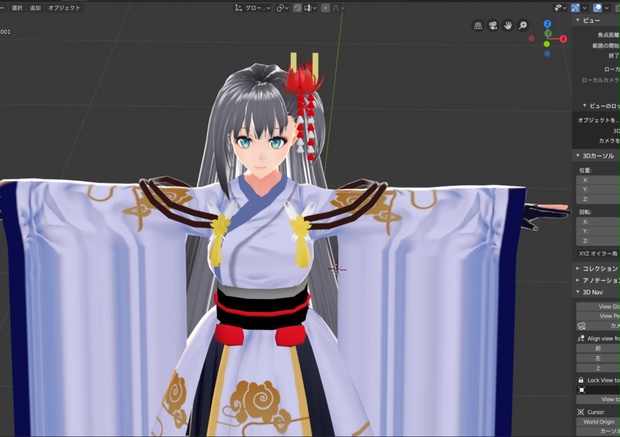Screen dimensions: 620x437
Task: Click the cursor rotation X field
Action: tap(598, 222)
